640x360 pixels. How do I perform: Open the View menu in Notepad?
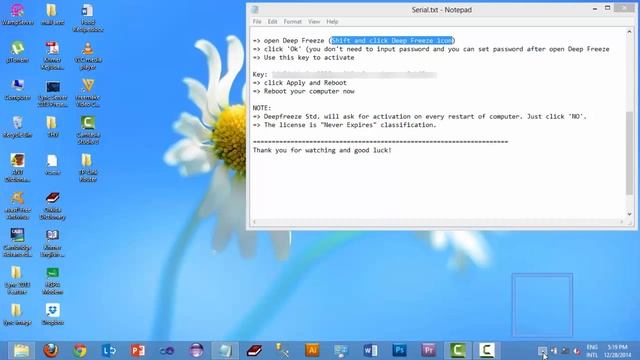pyautogui.click(x=314, y=22)
